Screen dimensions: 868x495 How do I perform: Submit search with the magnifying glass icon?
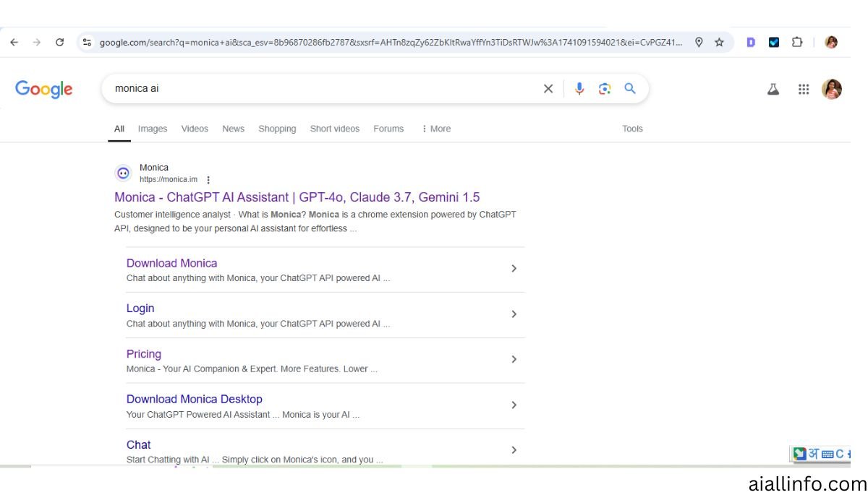pos(630,89)
